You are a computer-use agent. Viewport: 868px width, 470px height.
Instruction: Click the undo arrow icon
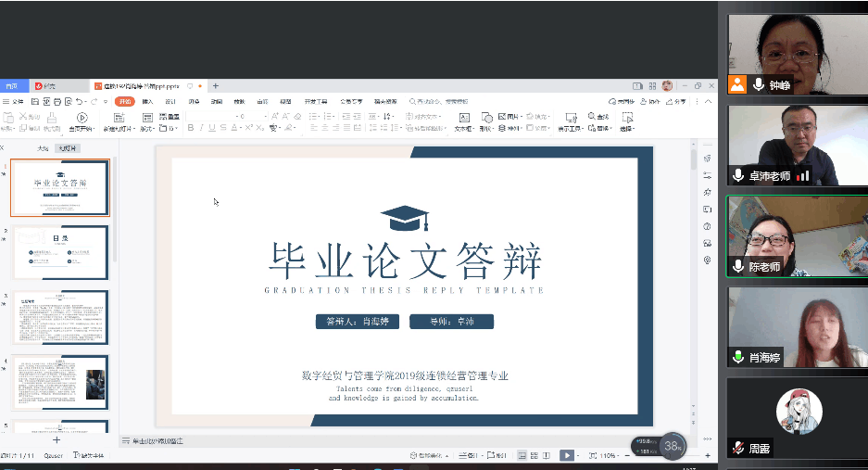pyautogui.click(x=80, y=101)
